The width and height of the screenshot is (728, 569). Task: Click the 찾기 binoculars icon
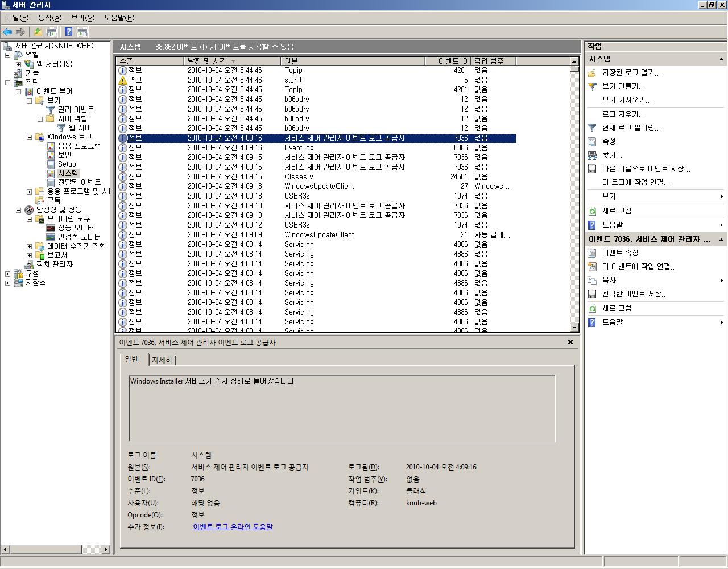click(x=592, y=155)
